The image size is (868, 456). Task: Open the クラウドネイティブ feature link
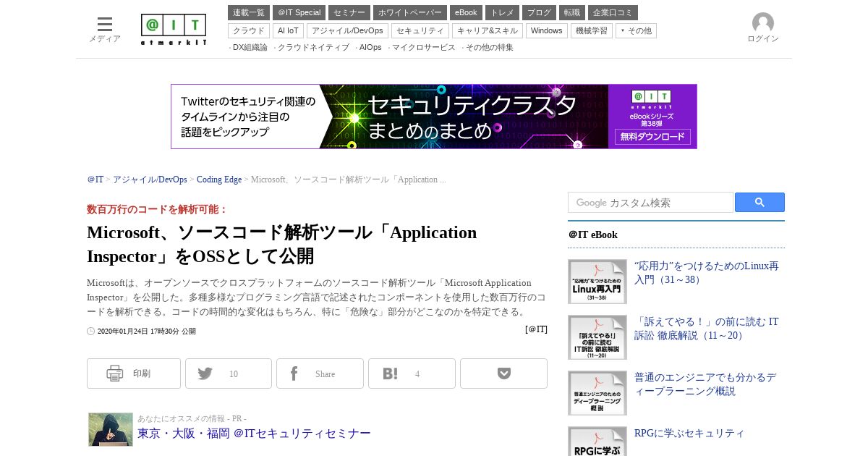[x=313, y=47]
